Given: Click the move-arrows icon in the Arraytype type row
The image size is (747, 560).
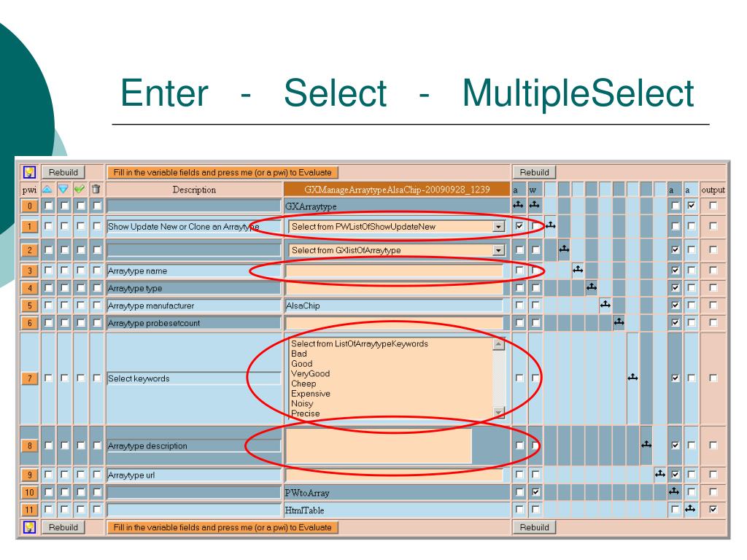Looking at the screenshot, I should pyautogui.click(x=592, y=287).
